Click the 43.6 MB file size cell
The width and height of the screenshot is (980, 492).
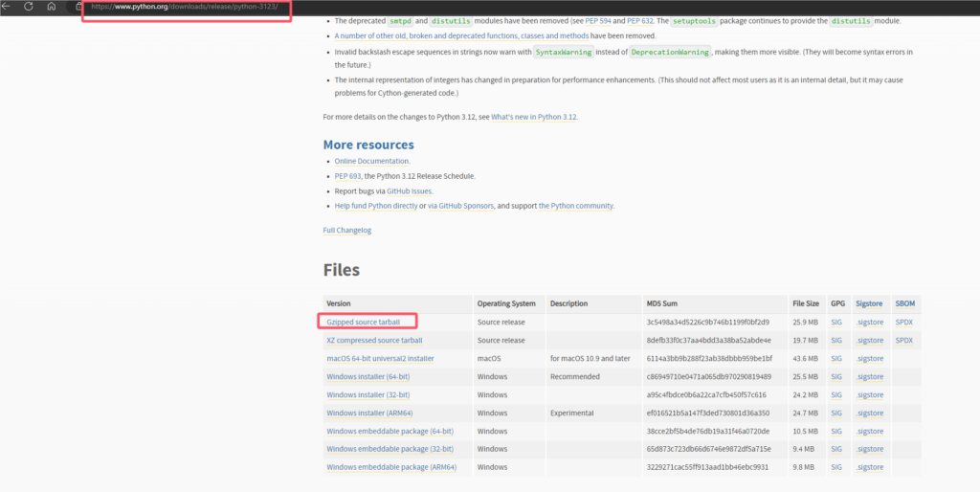tap(805, 358)
